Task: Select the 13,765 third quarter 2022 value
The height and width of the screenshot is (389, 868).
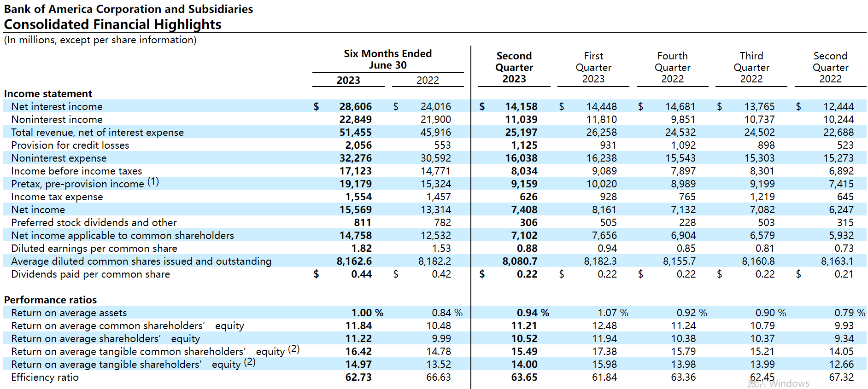Action: tap(759, 106)
